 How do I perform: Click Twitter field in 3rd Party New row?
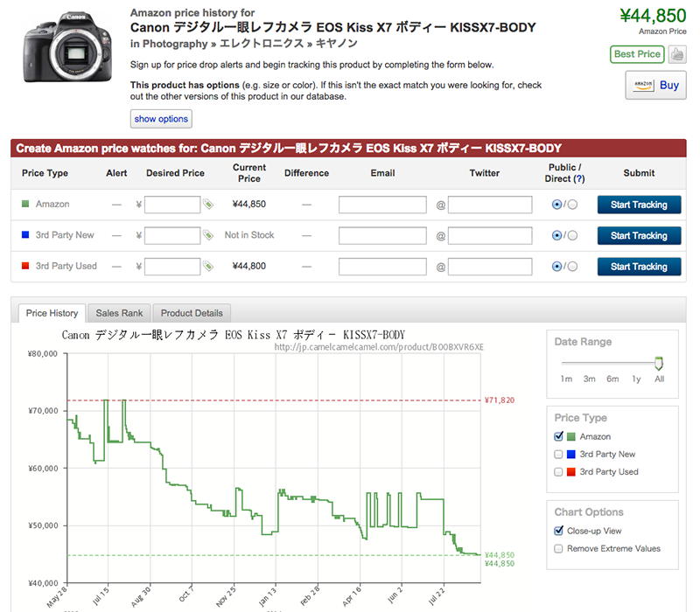[x=490, y=235]
